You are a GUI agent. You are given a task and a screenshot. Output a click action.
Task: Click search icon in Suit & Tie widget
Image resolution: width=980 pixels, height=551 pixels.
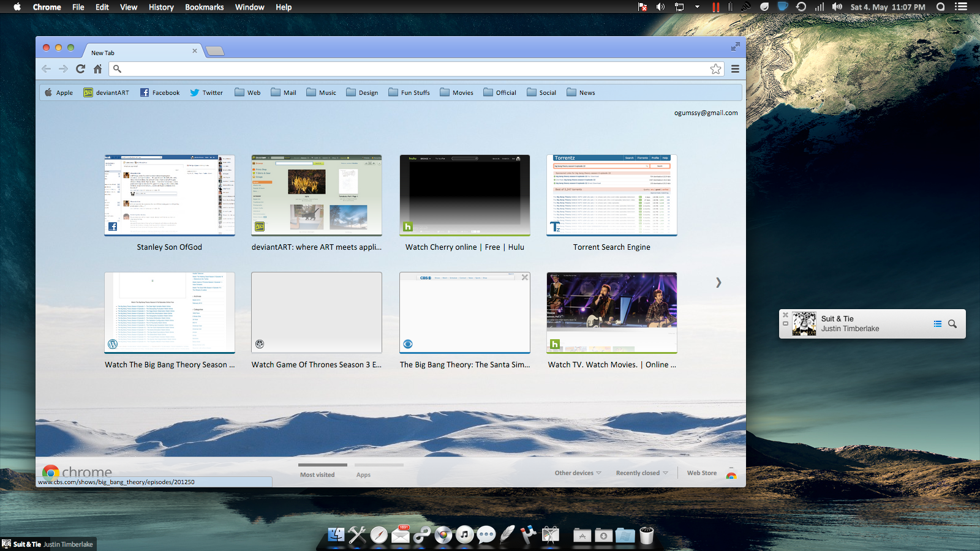(x=952, y=324)
